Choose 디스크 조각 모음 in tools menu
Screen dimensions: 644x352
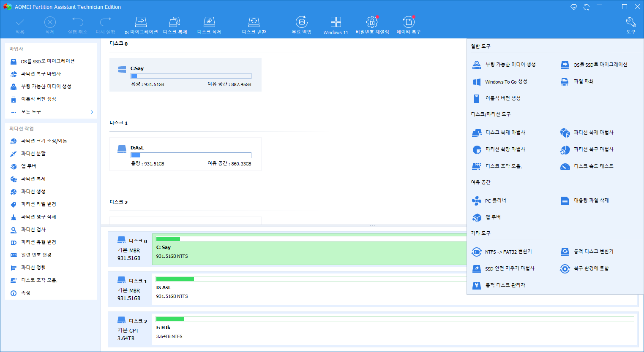497,166
